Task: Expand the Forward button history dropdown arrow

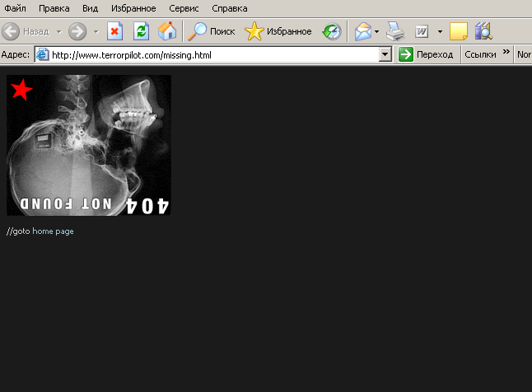Action: pos(96,31)
